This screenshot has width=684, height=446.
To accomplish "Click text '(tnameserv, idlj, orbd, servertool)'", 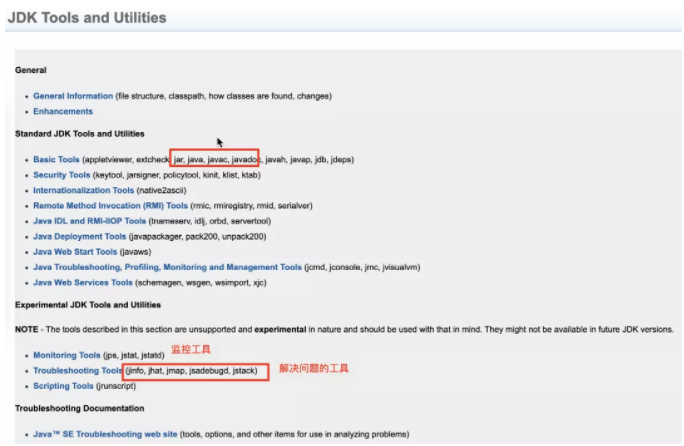I will click(210, 221).
